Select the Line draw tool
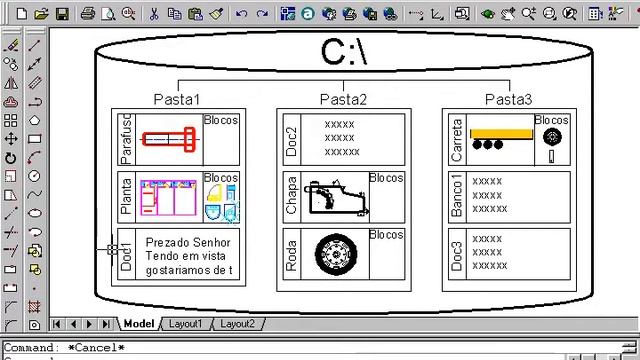Screen dimensions: 640x360 (x=35, y=45)
